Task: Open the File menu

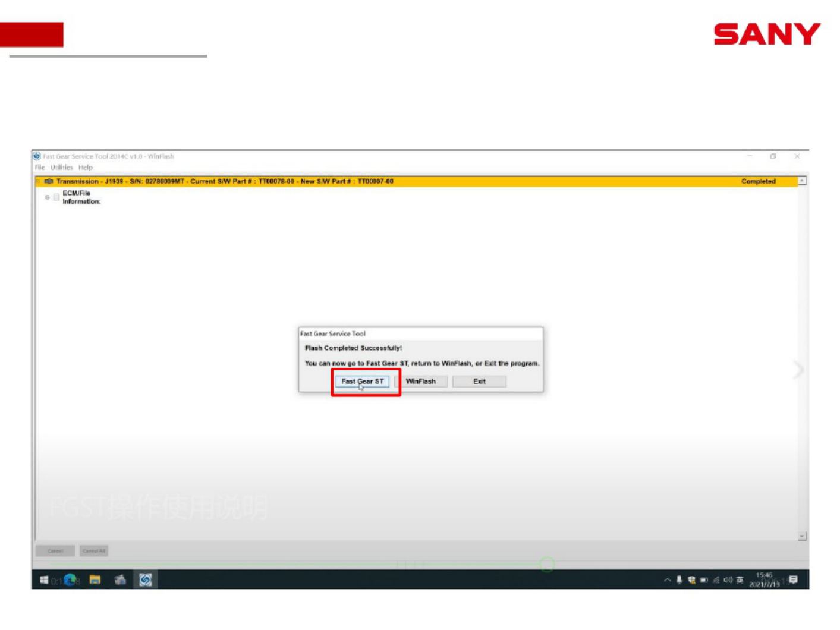Action: pos(40,168)
